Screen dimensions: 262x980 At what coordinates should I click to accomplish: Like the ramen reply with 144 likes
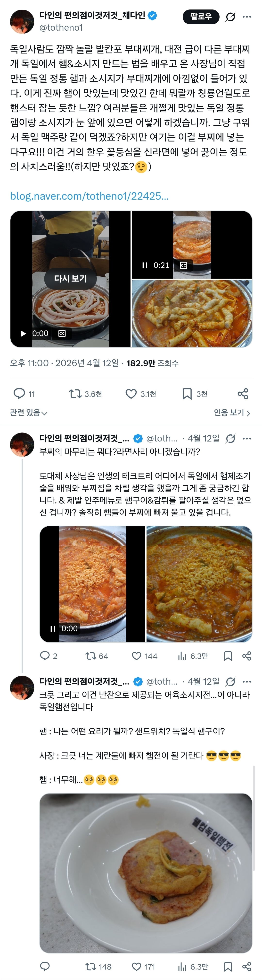pos(137,655)
